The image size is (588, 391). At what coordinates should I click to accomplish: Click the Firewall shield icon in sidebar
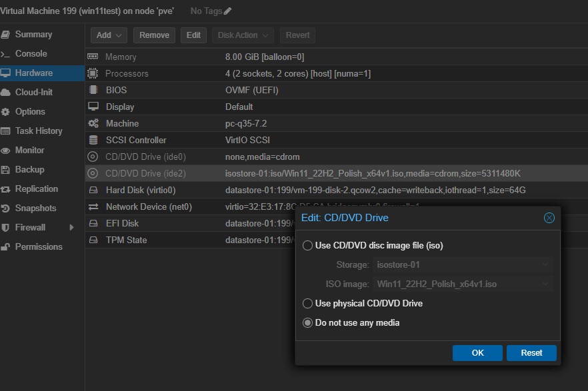[6, 228]
